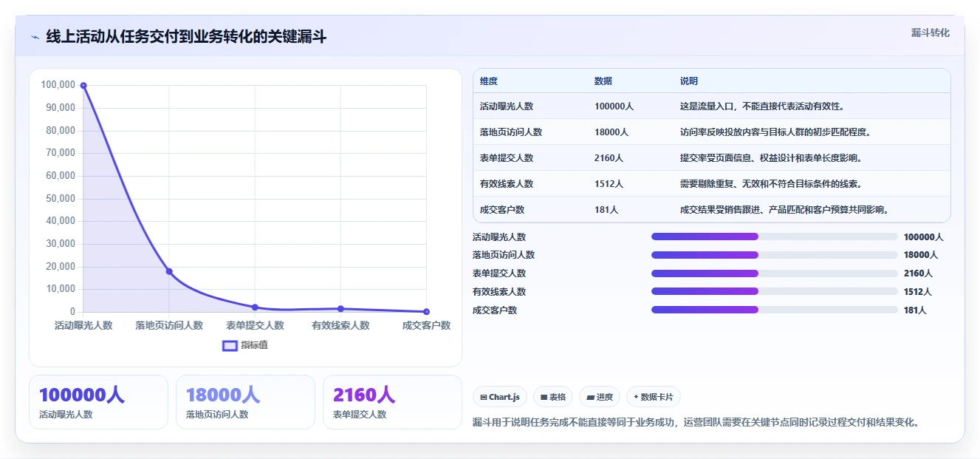Click the 活动曝光人数 table cell
This screenshot has width=980, height=459.
click(x=507, y=106)
